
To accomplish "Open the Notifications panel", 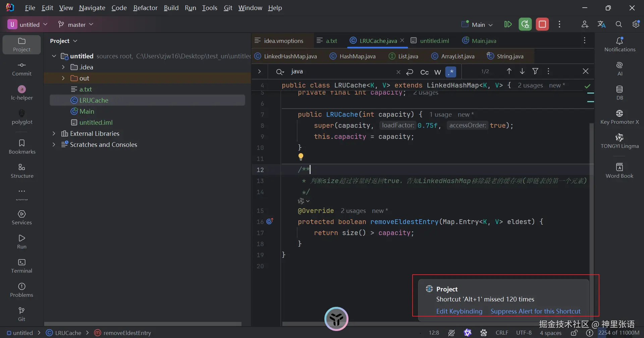I will point(620,45).
